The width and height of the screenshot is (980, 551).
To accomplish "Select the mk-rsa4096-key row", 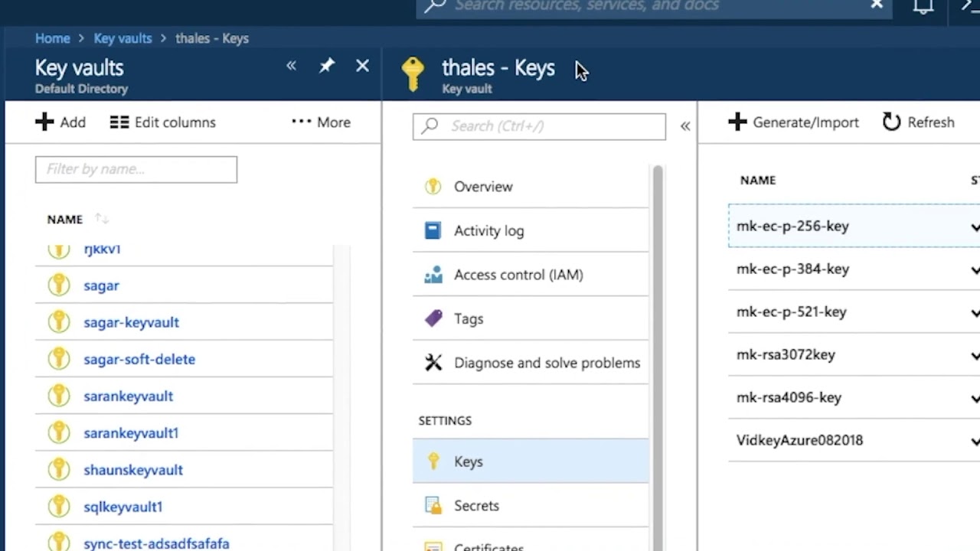I will coord(854,397).
